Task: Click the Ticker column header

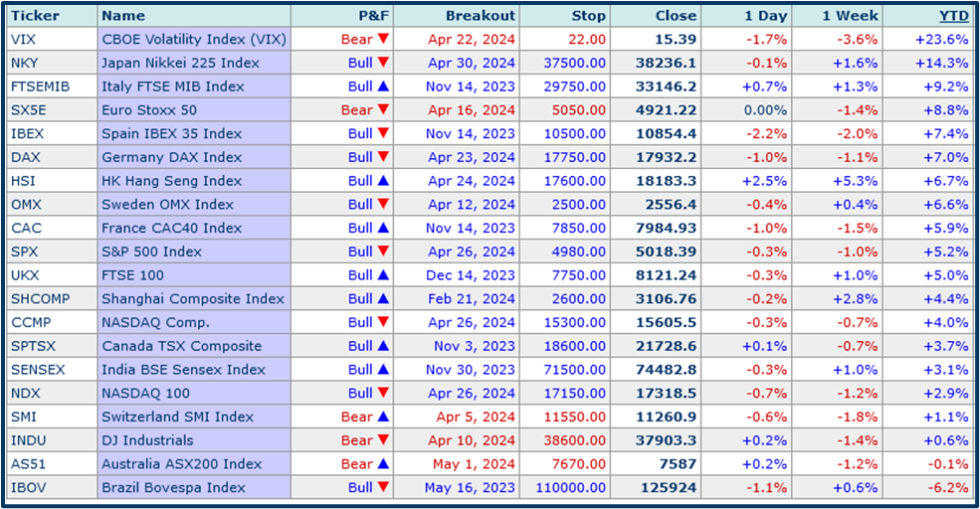Action: (x=34, y=16)
